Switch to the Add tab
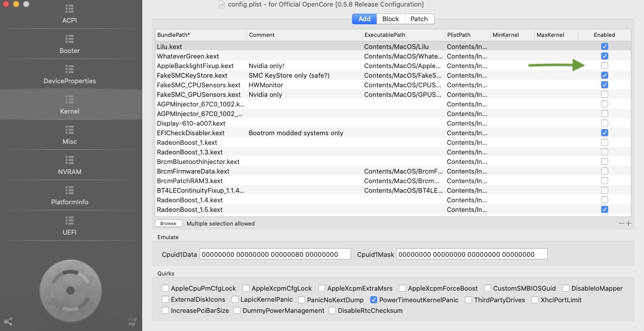Viewport: 644px width, 331px height. point(364,19)
